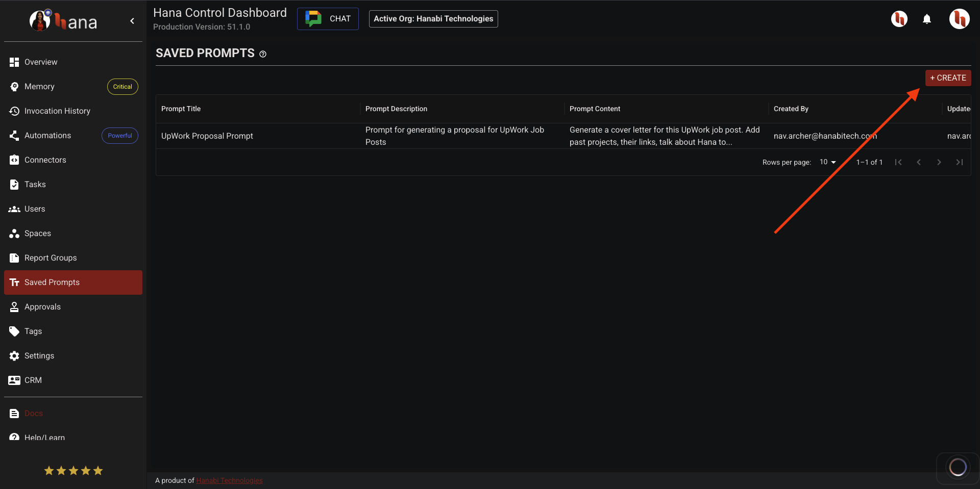Go to the last page of the table
This screenshot has width=980, height=489.
coord(960,162)
